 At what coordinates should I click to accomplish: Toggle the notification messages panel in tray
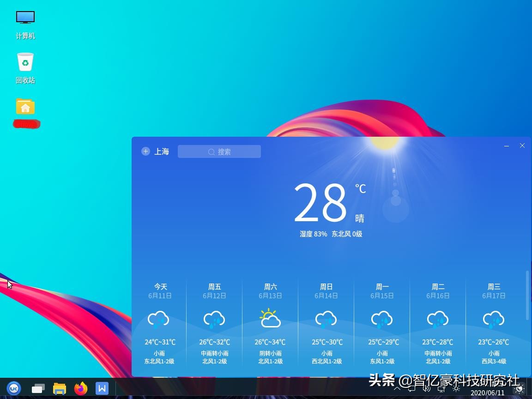[411, 388]
